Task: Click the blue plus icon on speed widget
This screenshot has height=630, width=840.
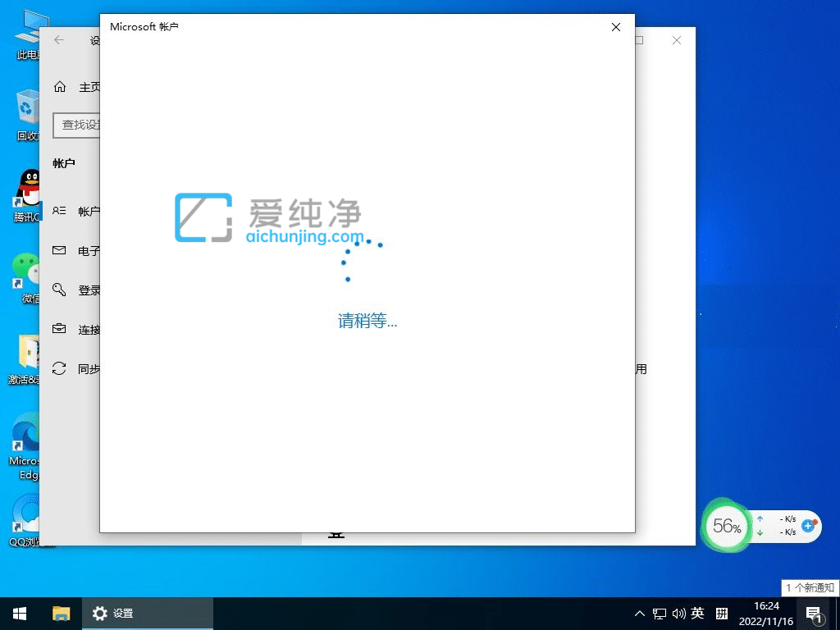Action: pyautogui.click(x=809, y=526)
